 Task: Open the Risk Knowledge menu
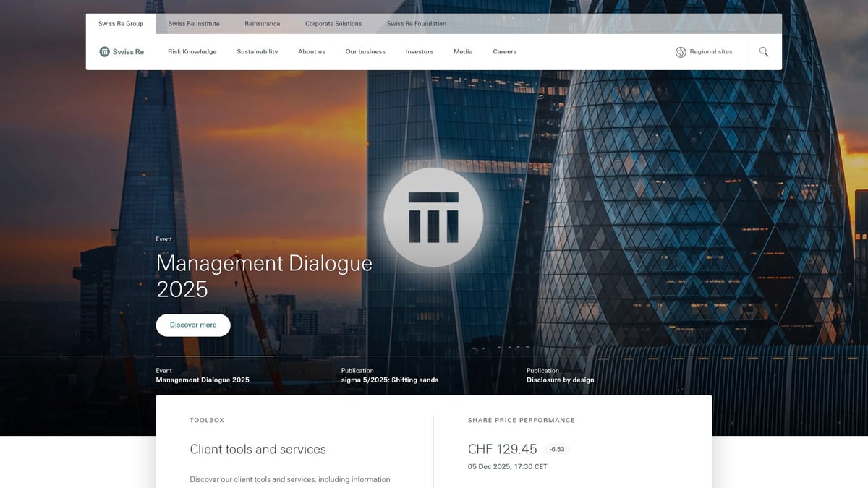tap(192, 52)
